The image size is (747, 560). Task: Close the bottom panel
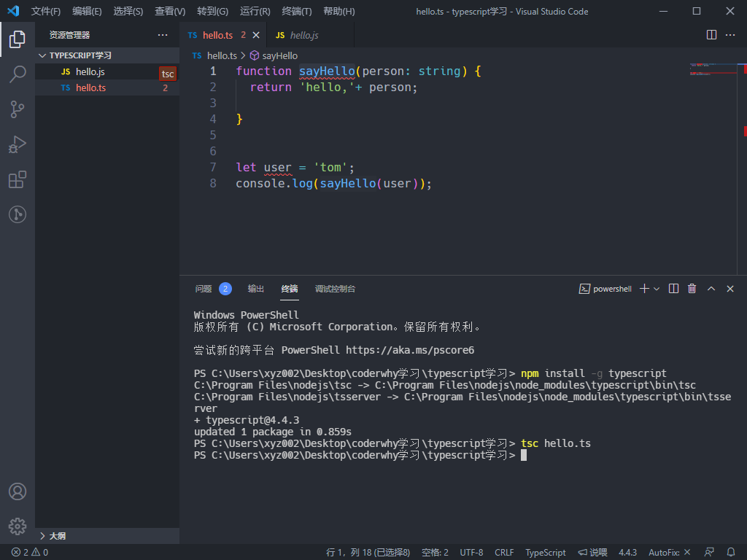(730, 289)
